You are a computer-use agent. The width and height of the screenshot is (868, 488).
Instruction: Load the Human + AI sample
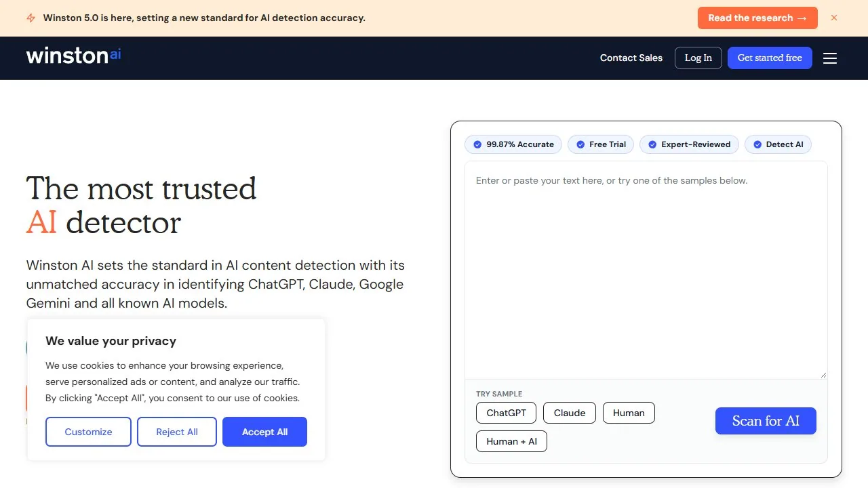511,441
